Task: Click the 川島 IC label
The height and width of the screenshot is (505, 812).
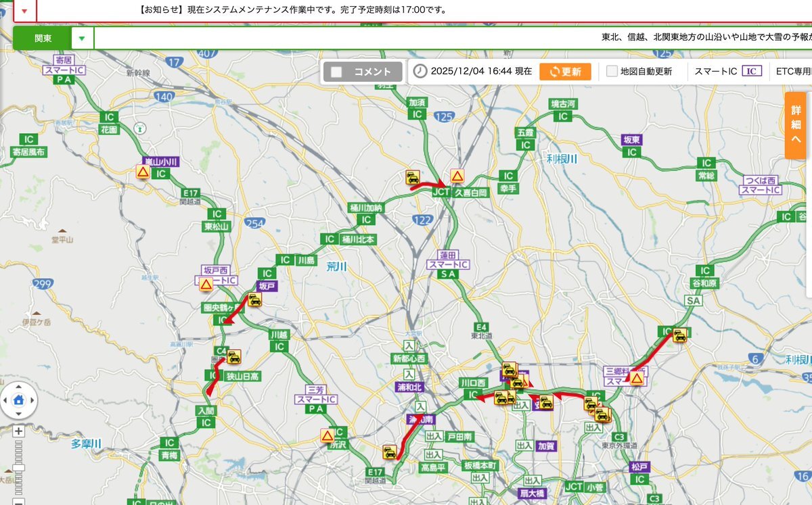Action: 306,260
